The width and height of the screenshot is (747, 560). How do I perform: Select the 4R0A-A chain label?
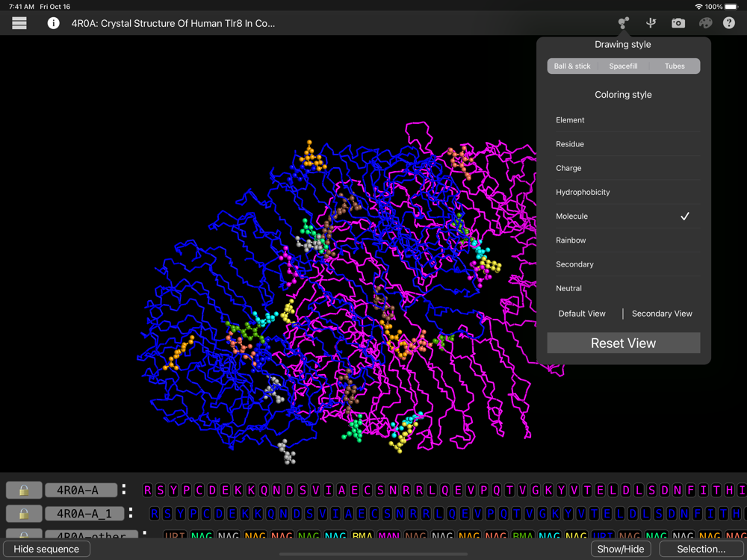[81, 491]
